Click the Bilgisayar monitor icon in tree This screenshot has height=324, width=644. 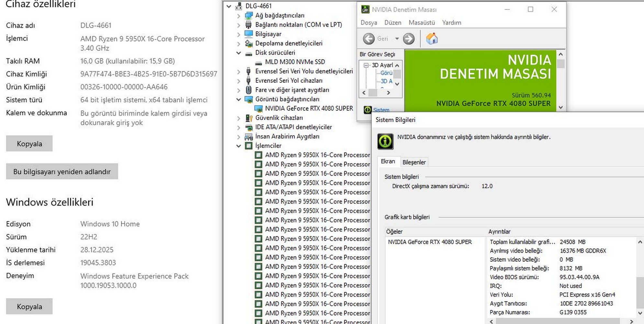coord(249,34)
